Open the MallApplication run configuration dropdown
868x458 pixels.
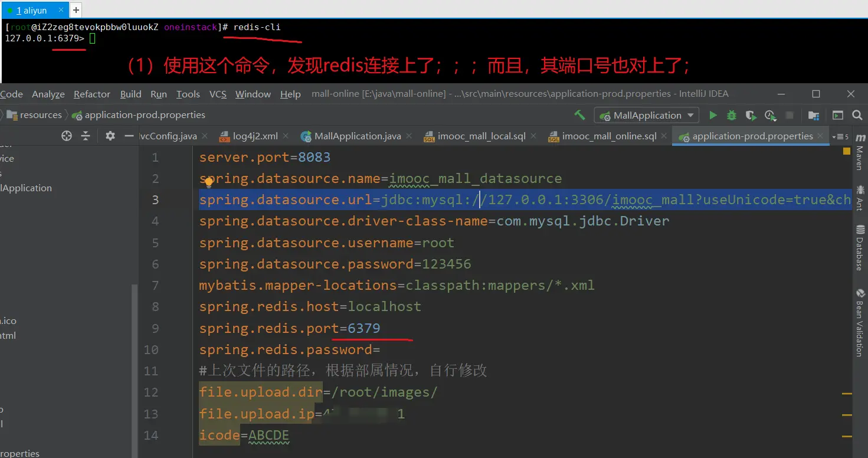tap(647, 115)
